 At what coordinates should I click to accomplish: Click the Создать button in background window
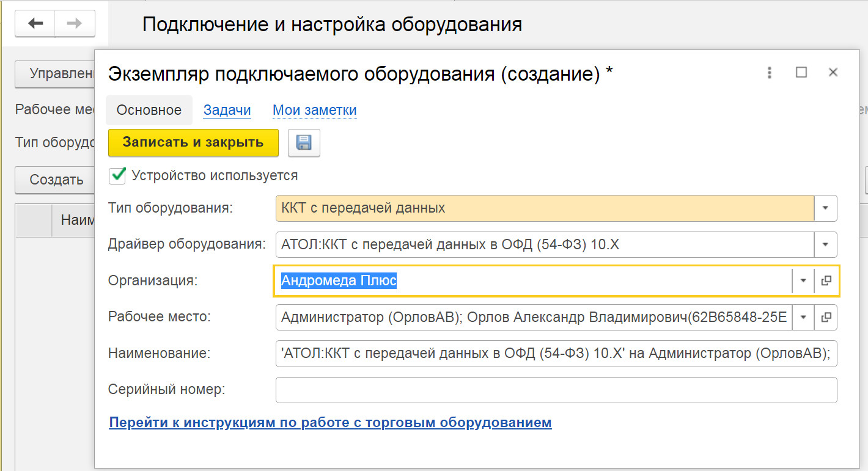click(56, 180)
